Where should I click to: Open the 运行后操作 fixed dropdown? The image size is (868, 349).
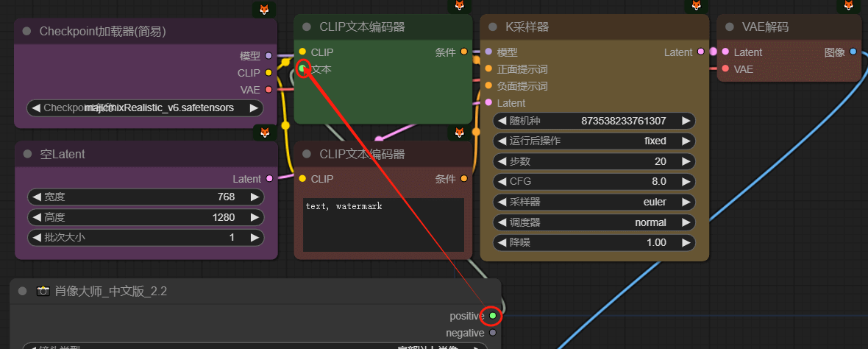click(593, 141)
